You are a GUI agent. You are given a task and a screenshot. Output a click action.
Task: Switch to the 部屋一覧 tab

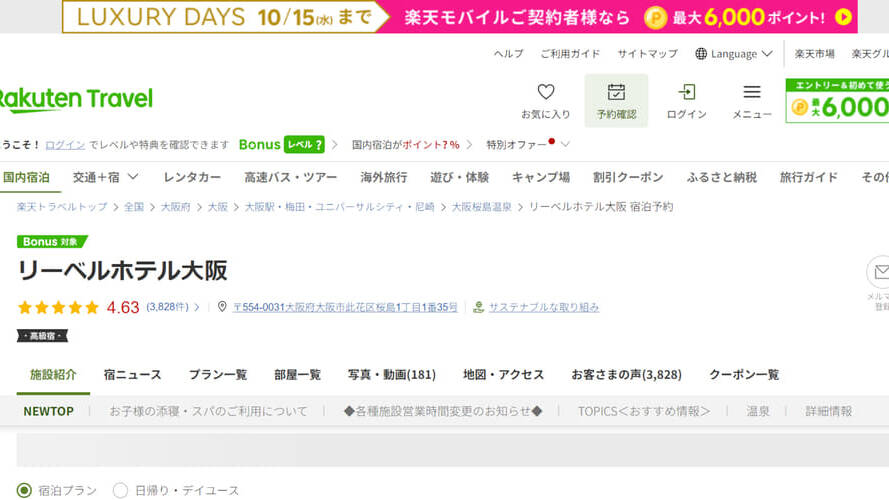[x=297, y=375]
